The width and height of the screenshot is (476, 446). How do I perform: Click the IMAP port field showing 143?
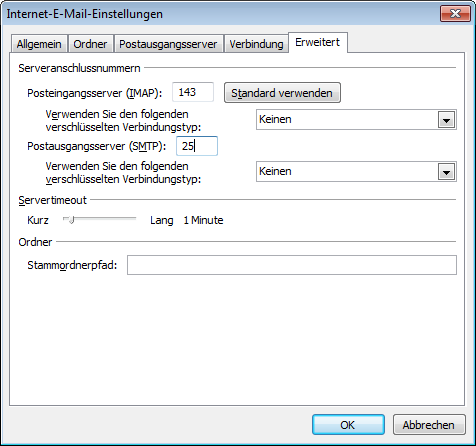pos(193,92)
